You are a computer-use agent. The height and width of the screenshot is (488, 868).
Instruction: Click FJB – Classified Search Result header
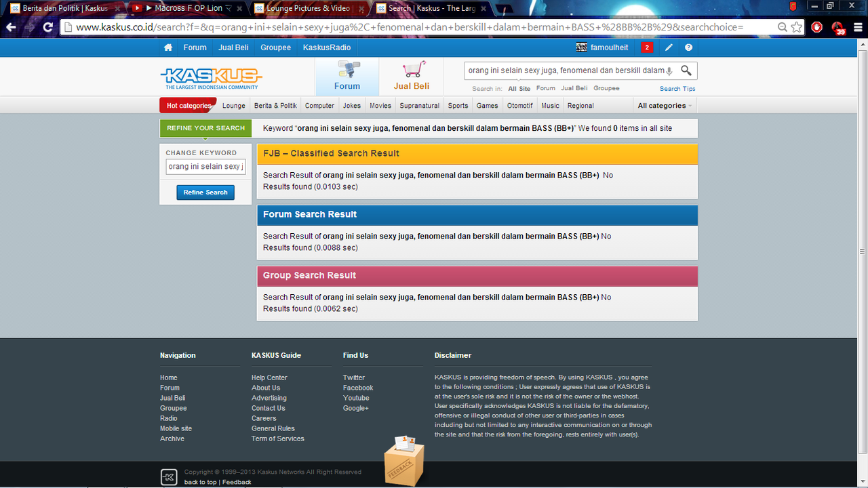click(x=477, y=153)
